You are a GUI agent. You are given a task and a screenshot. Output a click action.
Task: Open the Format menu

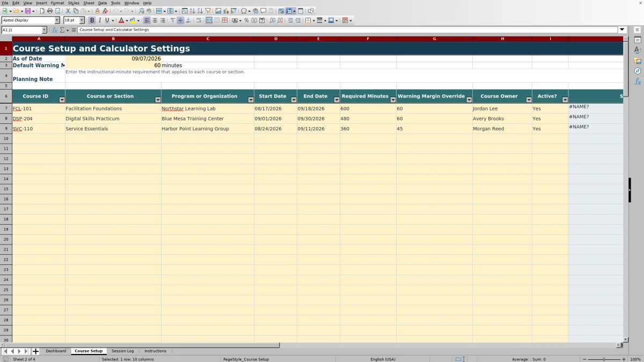[x=57, y=3]
